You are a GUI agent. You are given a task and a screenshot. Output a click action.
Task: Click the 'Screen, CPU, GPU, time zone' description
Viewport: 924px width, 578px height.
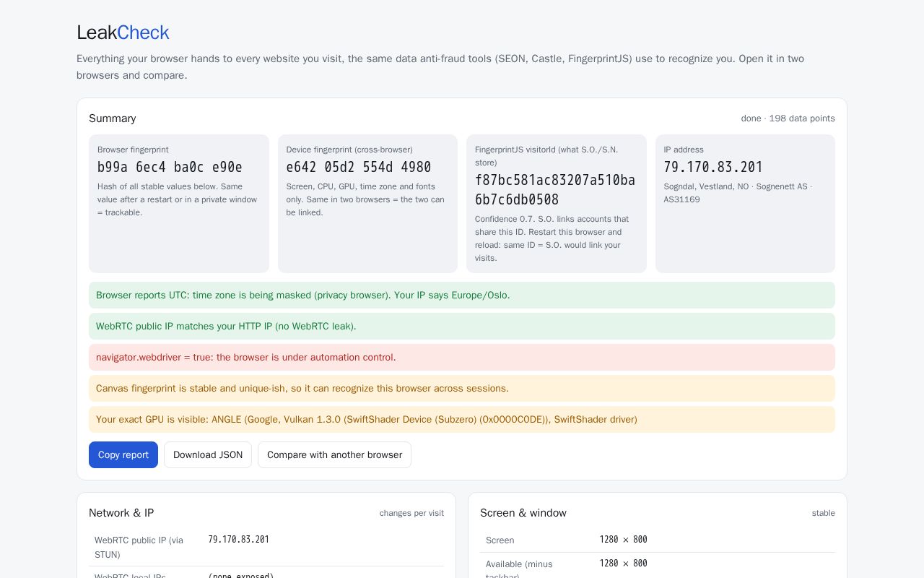click(x=366, y=199)
